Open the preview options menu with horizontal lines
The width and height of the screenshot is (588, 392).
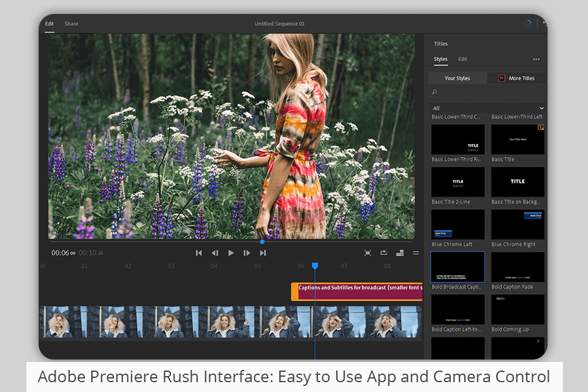point(416,253)
